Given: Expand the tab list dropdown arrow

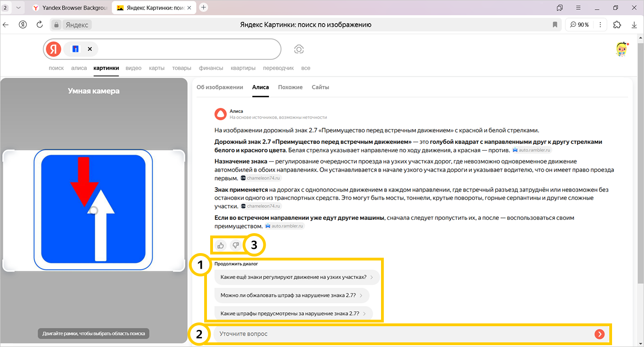Looking at the screenshot, I should [19, 7].
